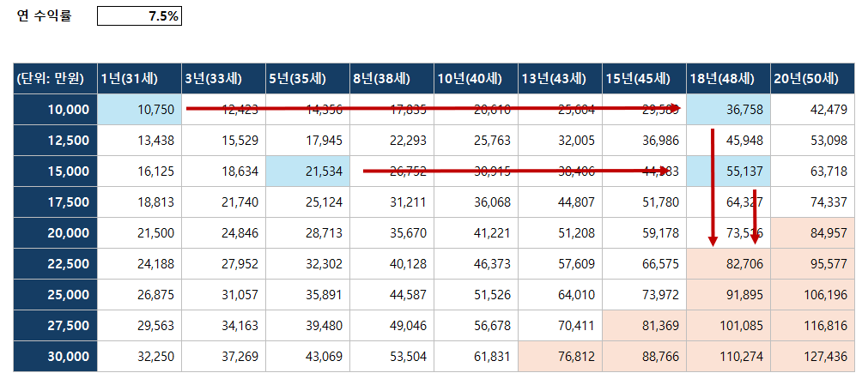The width and height of the screenshot is (868, 385).
Task: Click the 13년(43세) column header
Action: click(x=561, y=79)
